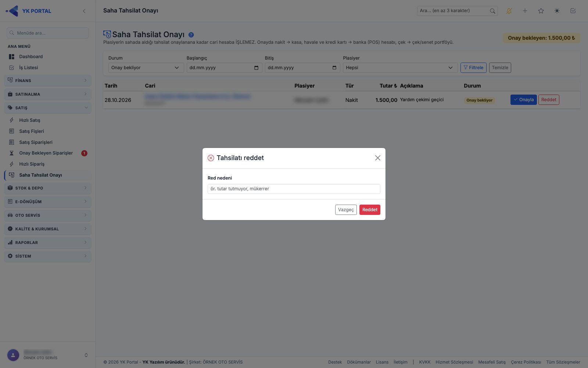Image resolution: width=588 pixels, height=368 pixels.
Task: Click the plus quick-add icon
Action: click(x=525, y=11)
